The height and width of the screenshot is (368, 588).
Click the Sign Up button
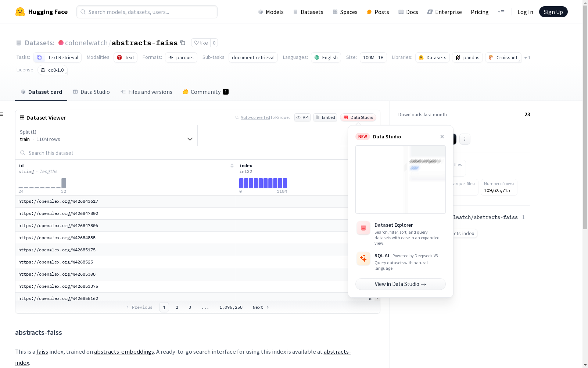click(553, 12)
